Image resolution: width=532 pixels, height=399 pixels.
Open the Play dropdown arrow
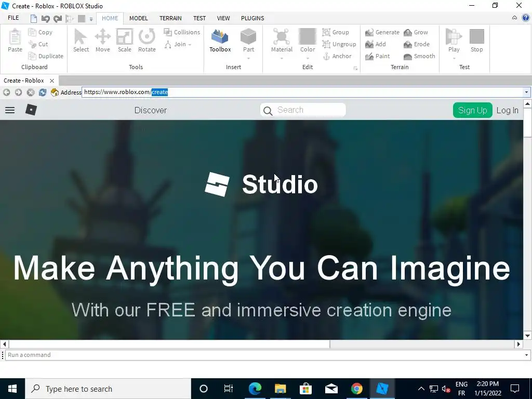point(454,58)
